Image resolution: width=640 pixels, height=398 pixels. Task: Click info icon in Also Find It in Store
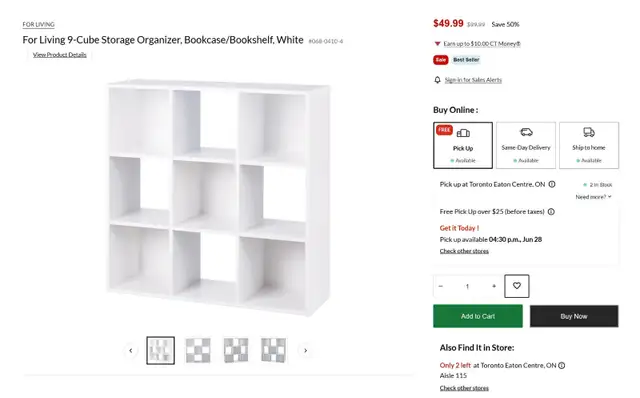(562, 365)
